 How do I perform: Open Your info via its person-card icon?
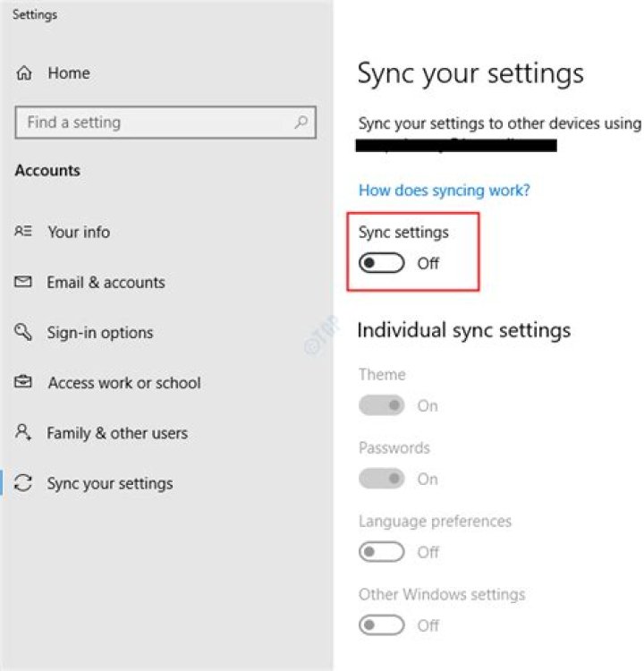tap(23, 232)
